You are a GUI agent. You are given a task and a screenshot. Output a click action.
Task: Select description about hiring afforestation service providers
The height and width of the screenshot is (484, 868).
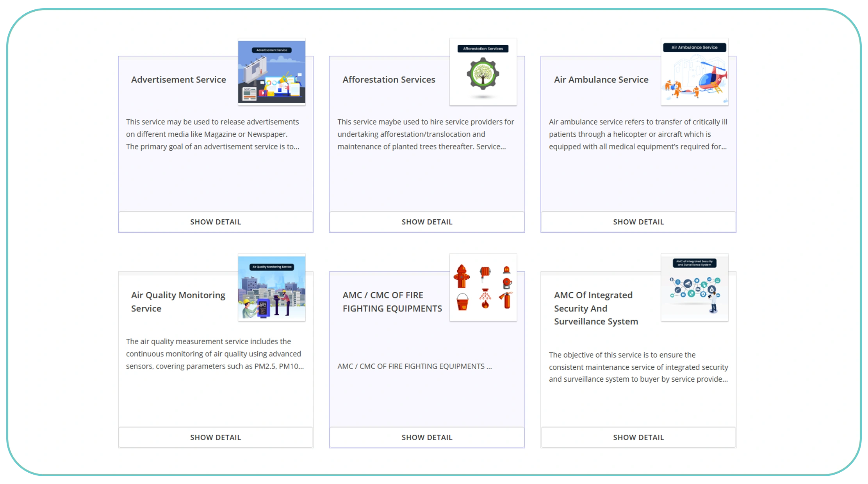point(426,134)
